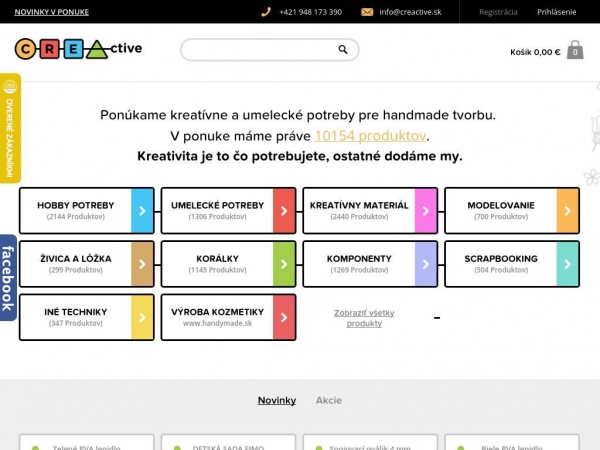Click the phone number +421 948 173 390
The width and height of the screenshot is (600, 450).
311,12
